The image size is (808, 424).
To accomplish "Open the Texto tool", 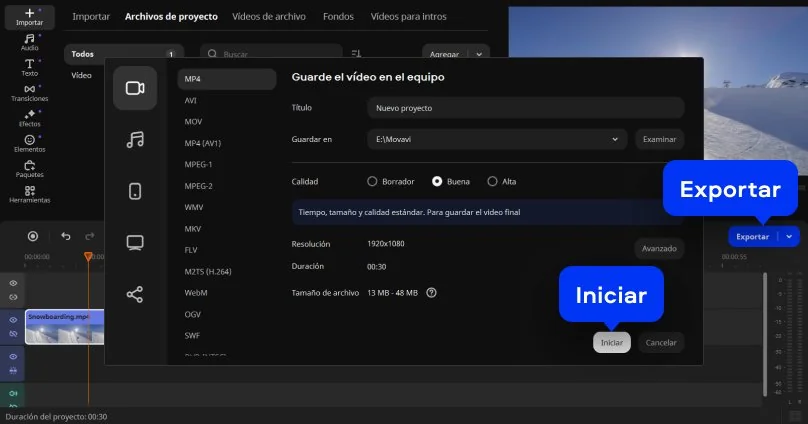I will (30, 67).
